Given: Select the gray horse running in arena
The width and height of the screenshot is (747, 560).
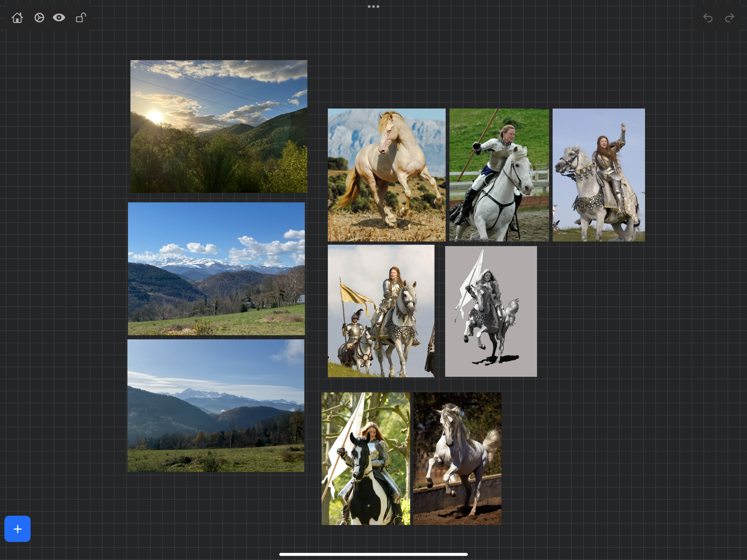Looking at the screenshot, I should pos(457,458).
